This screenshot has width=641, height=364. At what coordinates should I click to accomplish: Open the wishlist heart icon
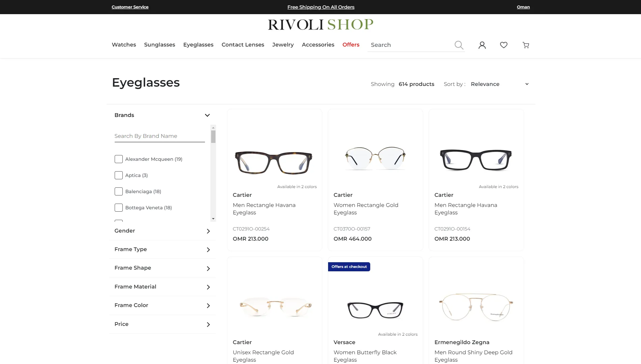click(x=504, y=45)
